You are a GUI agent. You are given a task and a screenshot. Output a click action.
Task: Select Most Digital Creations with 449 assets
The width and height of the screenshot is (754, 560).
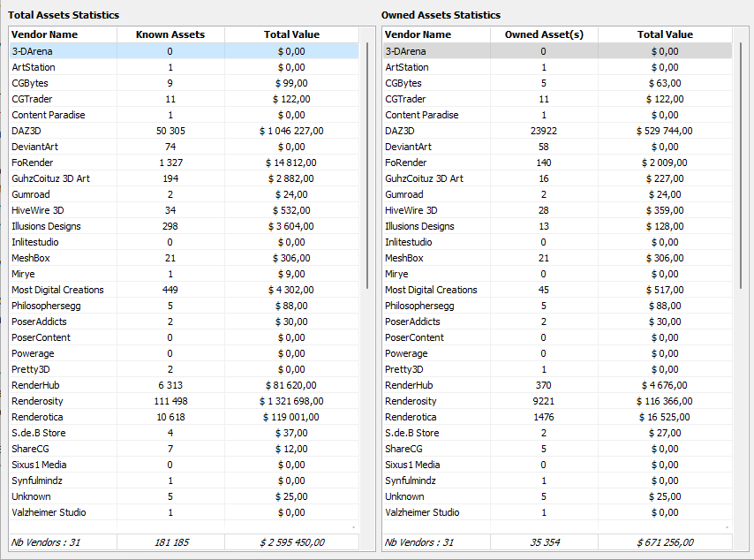point(185,290)
